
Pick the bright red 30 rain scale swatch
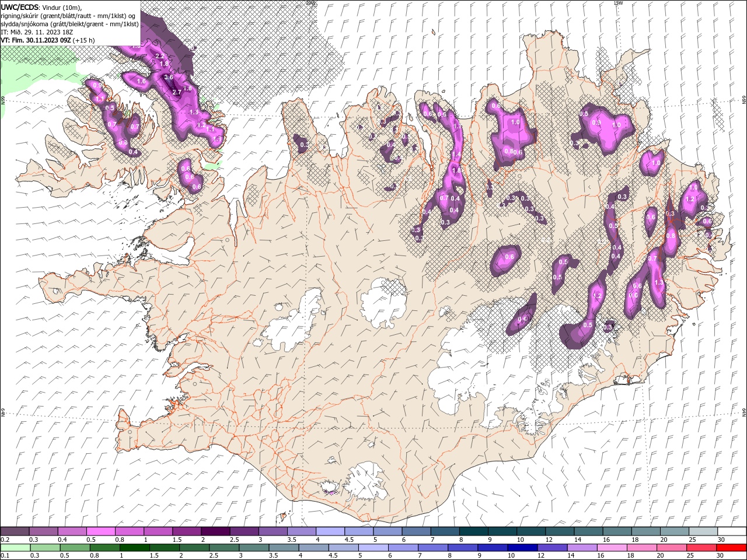tap(731, 548)
